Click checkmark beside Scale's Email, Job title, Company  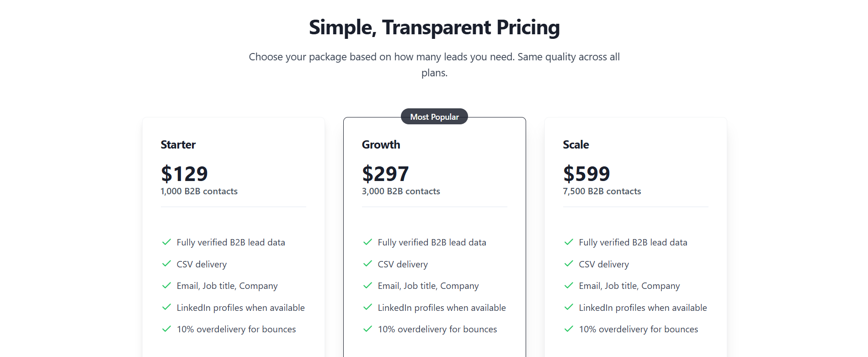coord(569,286)
